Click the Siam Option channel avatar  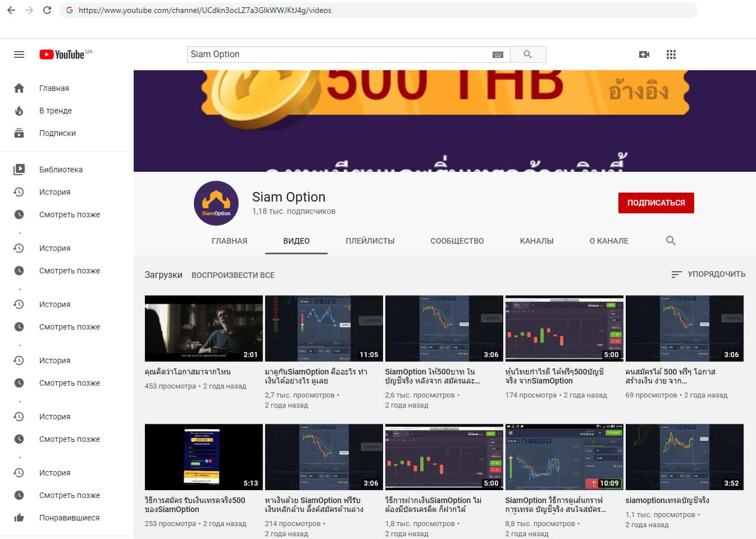click(216, 203)
